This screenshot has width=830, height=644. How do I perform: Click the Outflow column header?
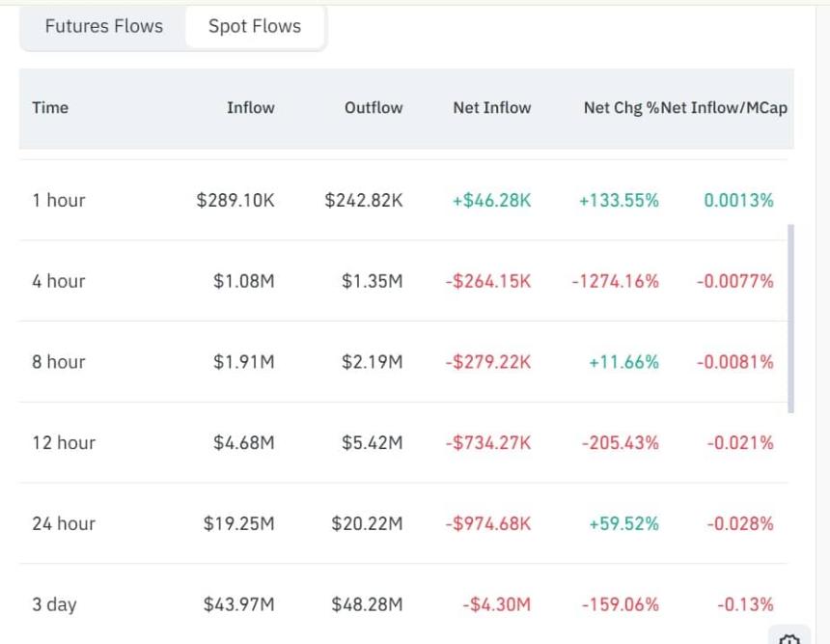pyautogui.click(x=373, y=107)
